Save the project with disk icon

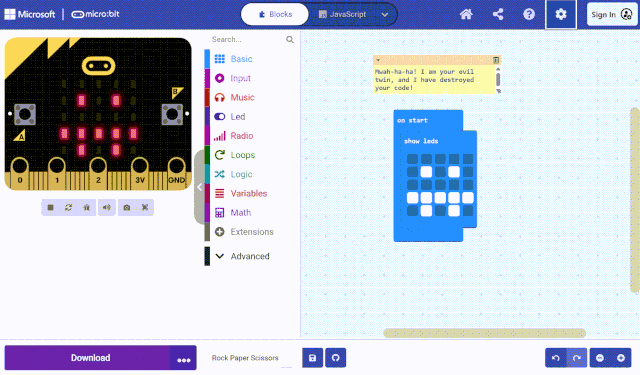pyautogui.click(x=313, y=358)
